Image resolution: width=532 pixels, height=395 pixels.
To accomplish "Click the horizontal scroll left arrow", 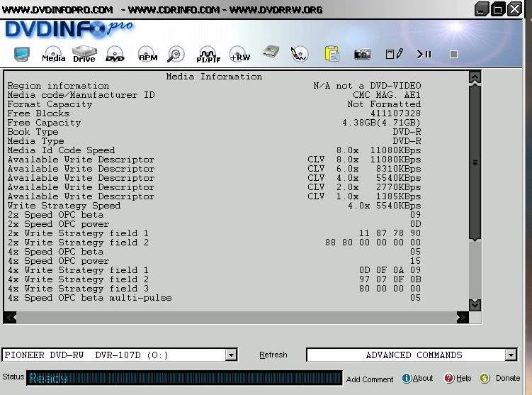I will 10,318.
